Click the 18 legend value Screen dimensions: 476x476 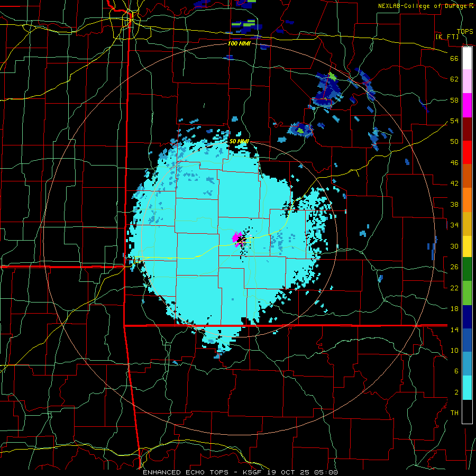(454, 309)
